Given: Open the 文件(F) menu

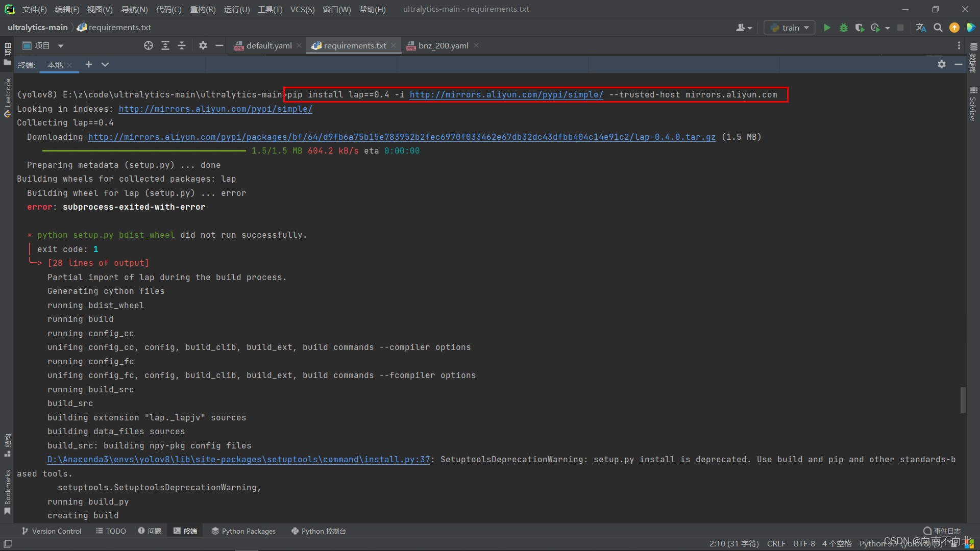Looking at the screenshot, I should pyautogui.click(x=34, y=9).
